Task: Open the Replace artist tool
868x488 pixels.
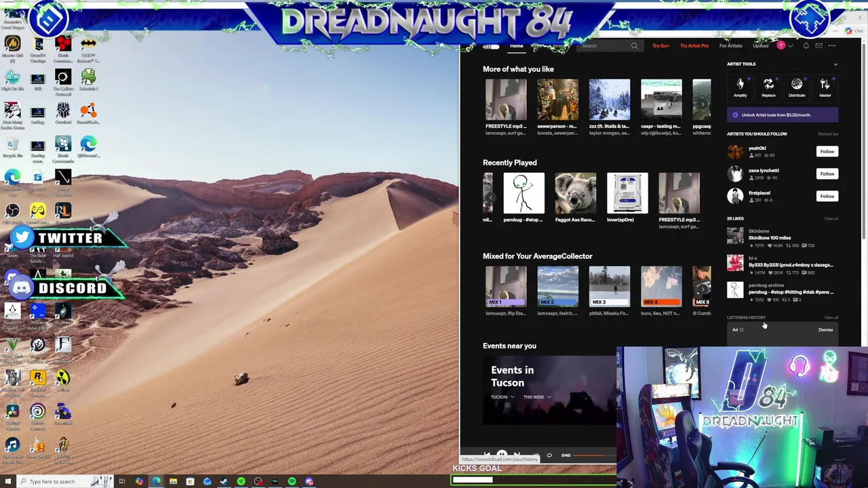Action: (x=768, y=87)
